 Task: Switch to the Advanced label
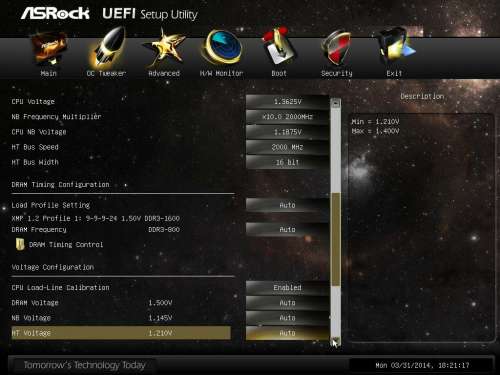(x=164, y=73)
